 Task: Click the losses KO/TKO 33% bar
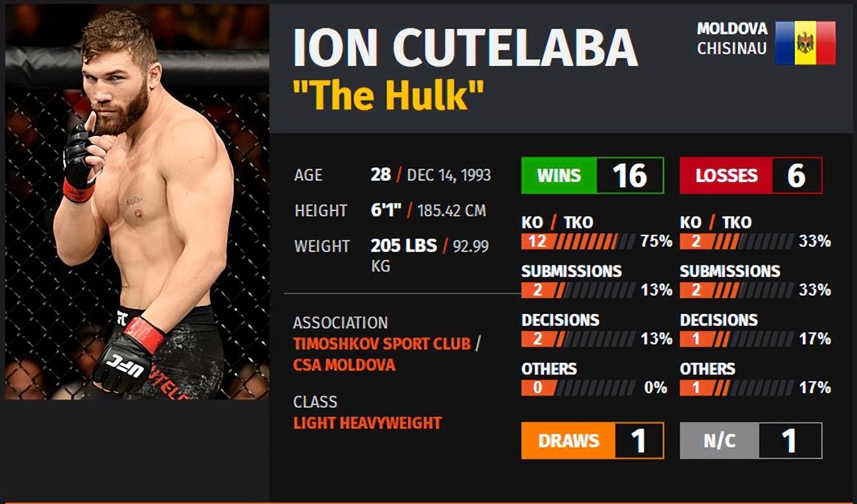click(737, 241)
